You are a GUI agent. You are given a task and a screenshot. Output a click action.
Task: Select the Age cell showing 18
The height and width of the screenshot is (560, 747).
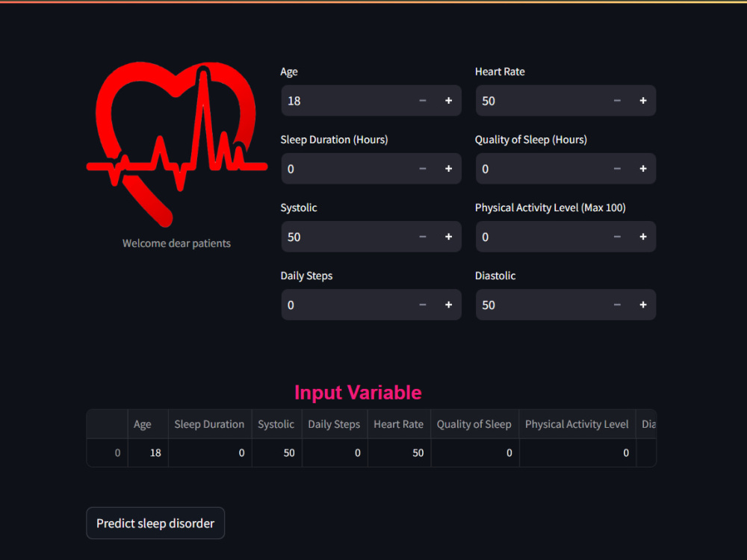point(148,453)
